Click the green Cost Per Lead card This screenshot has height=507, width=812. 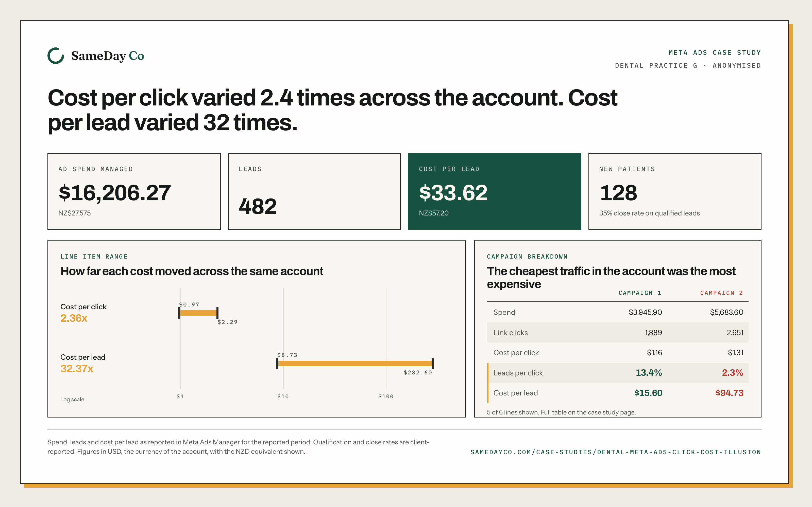coord(494,191)
